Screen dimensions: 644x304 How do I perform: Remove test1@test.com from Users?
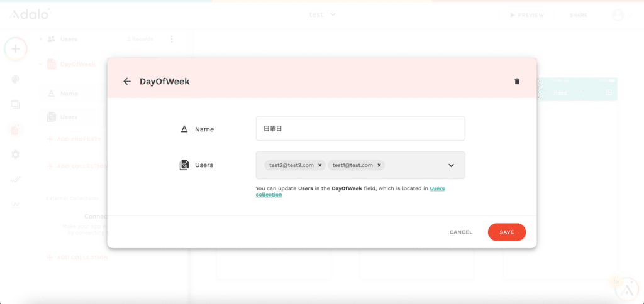(x=379, y=165)
